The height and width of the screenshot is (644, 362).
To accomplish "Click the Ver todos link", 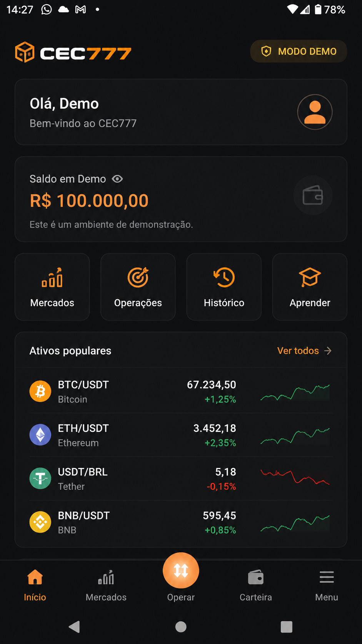I will [x=304, y=351].
